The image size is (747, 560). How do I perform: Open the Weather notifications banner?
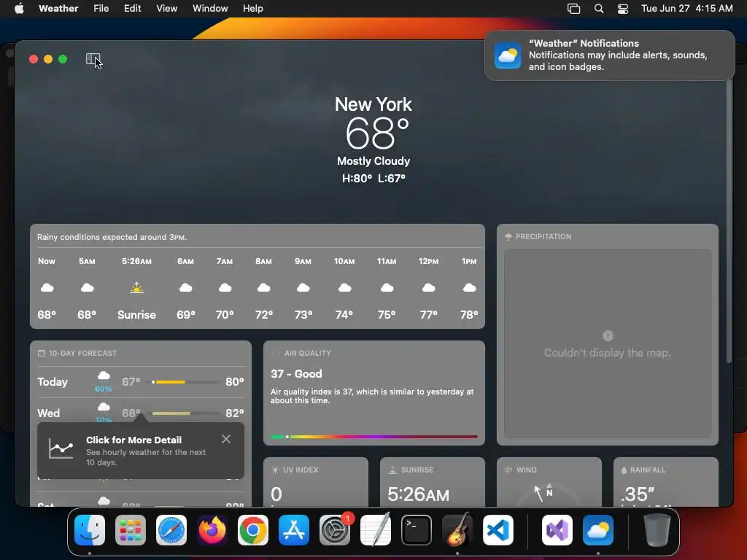[x=609, y=55]
